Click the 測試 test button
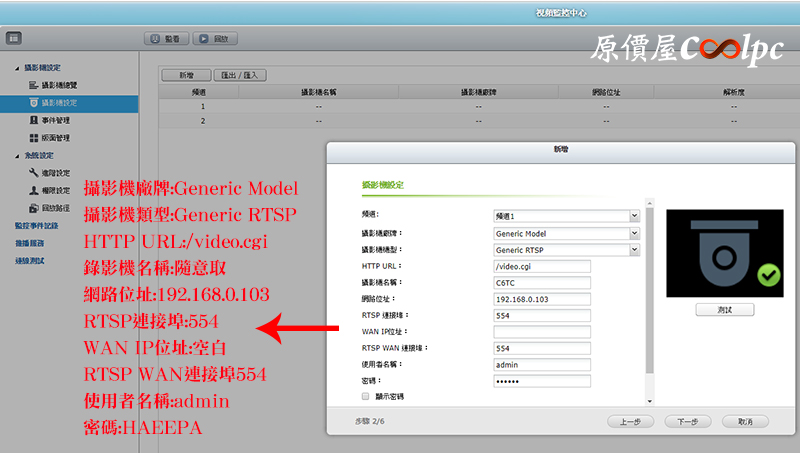 tap(724, 310)
